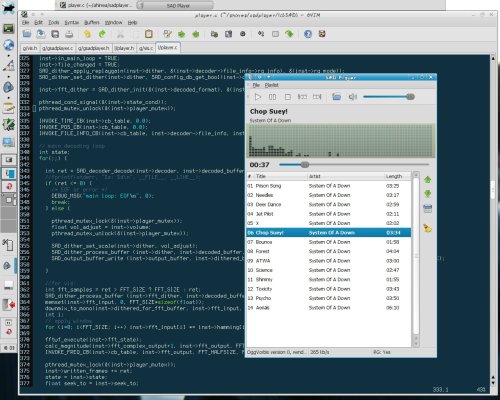Clear playlist with the broom icon
The height and width of the screenshot is (400, 500).
click(428, 228)
